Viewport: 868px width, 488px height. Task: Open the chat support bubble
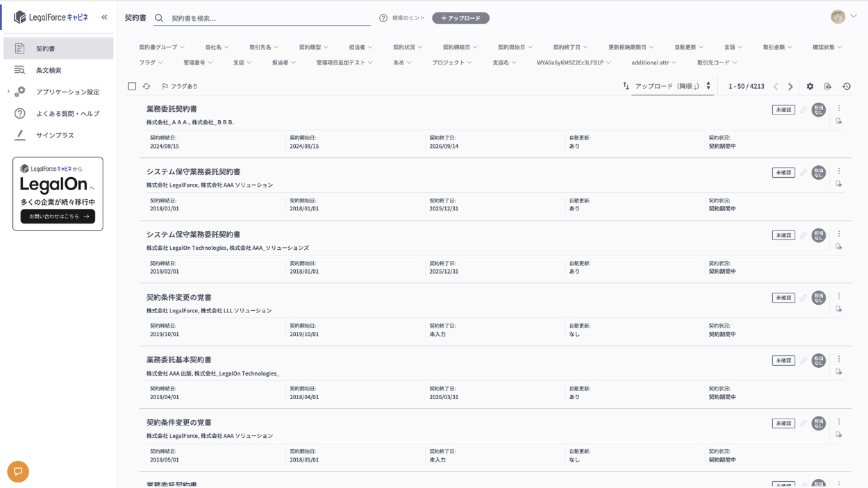click(x=18, y=471)
